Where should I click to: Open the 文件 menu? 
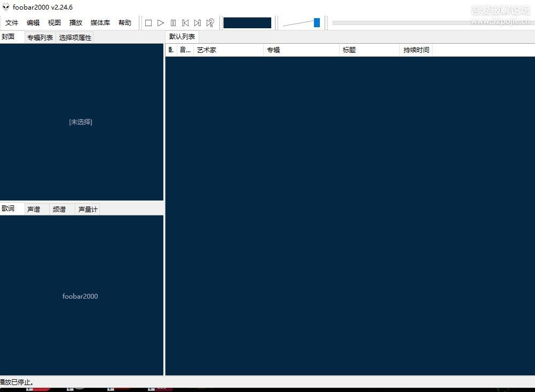coord(12,22)
